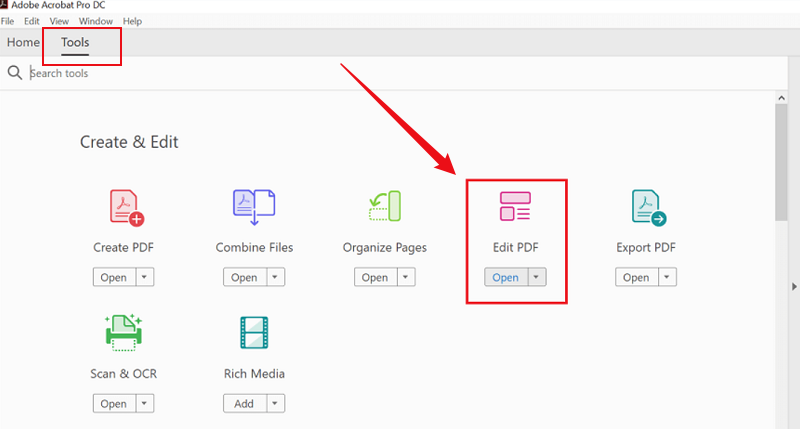
Task: Expand the Combine Files dropdown arrow
Action: click(x=275, y=277)
